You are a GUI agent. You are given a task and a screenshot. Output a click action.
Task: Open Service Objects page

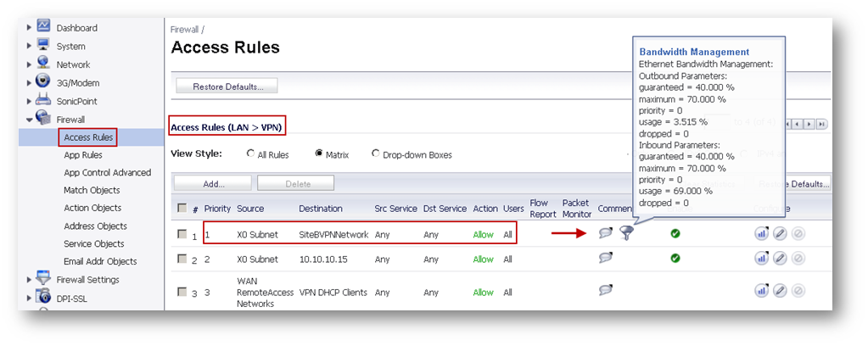tap(94, 243)
